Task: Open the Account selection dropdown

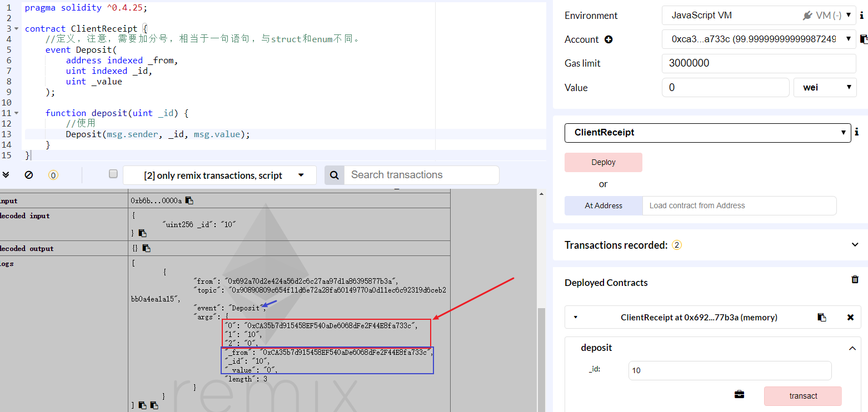Action: (x=759, y=39)
